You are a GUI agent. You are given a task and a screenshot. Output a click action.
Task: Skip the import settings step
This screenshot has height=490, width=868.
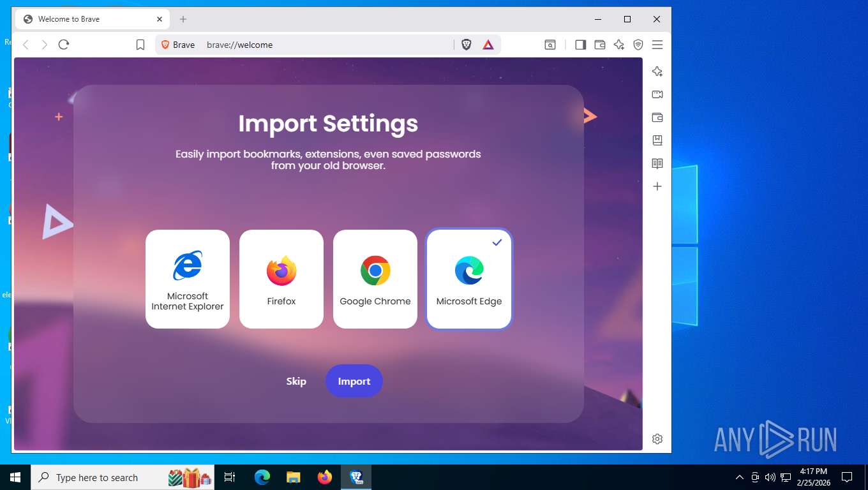296,381
